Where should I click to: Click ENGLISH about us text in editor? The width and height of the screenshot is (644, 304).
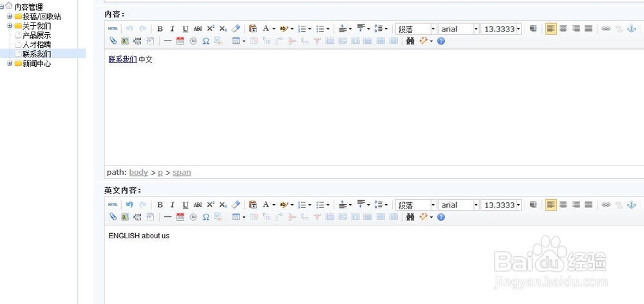coord(139,236)
